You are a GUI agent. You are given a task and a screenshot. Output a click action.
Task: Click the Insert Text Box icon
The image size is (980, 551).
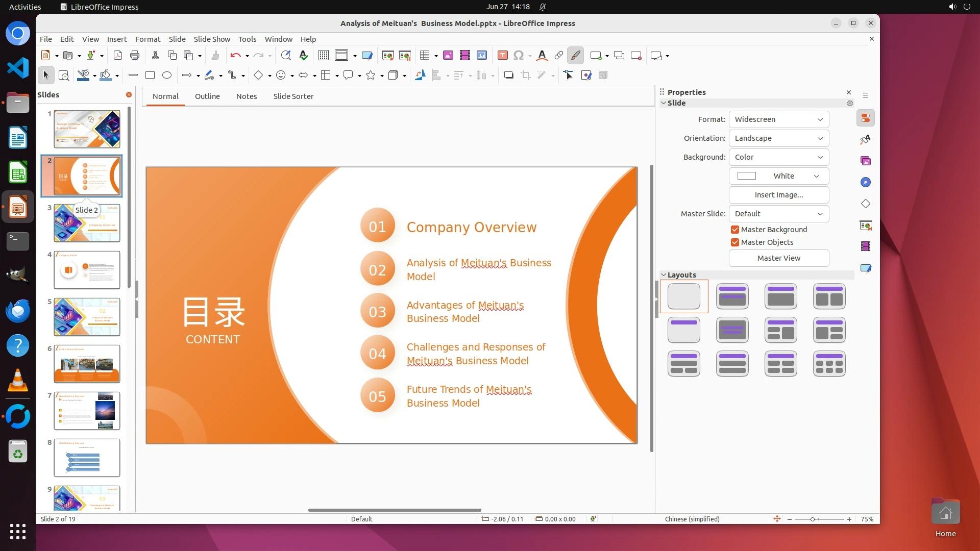[502, 56]
